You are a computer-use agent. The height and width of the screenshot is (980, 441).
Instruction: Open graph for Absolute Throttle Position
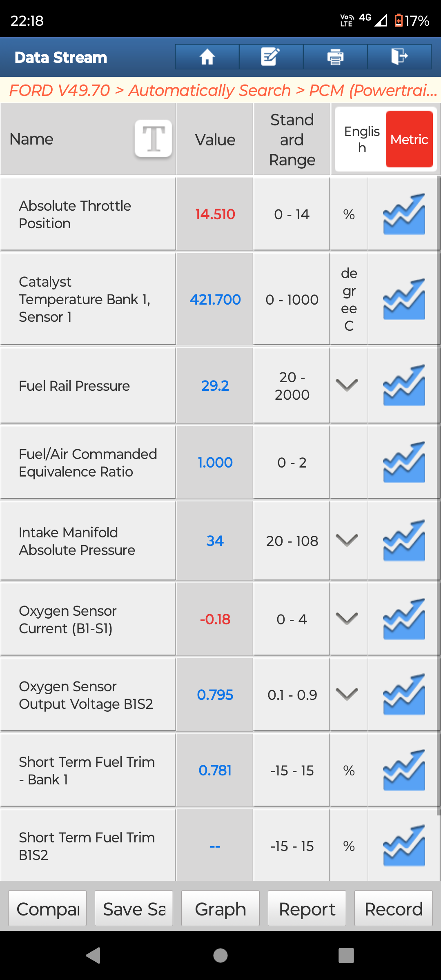(x=404, y=214)
